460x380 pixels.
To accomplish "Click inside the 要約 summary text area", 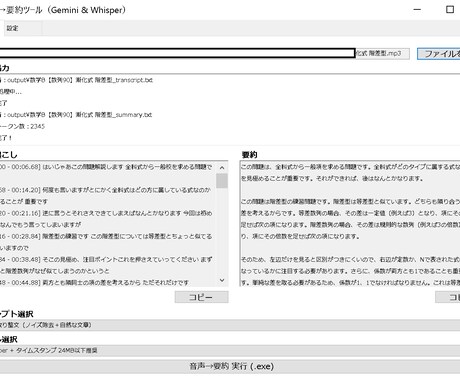I will click(350, 224).
